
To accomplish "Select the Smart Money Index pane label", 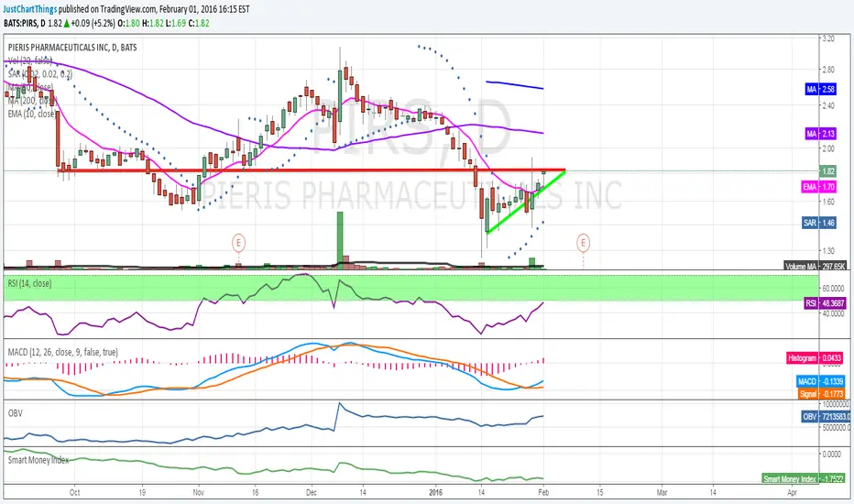I will point(38,460).
